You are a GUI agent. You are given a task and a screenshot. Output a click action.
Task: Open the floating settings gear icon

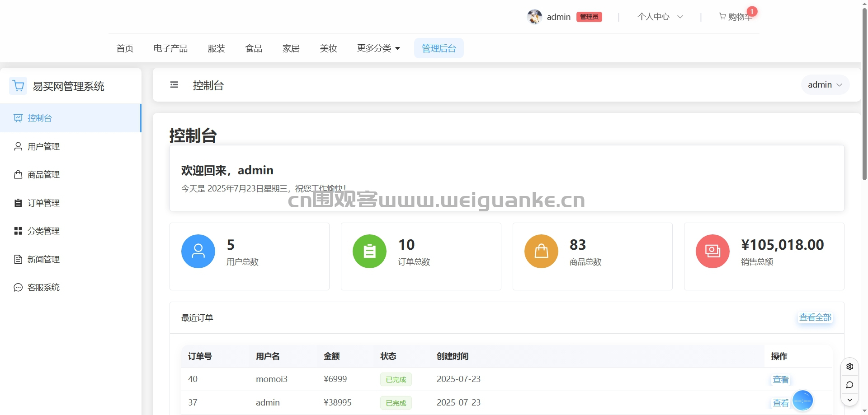click(850, 367)
